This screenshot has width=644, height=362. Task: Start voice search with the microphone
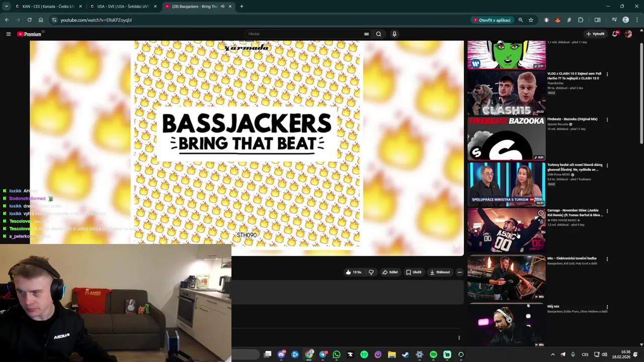[x=394, y=34]
